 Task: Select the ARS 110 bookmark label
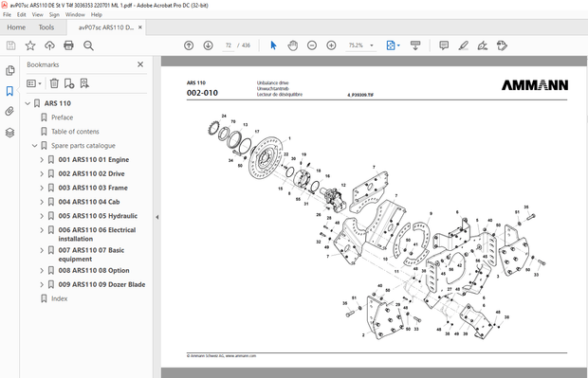click(x=57, y=103)
